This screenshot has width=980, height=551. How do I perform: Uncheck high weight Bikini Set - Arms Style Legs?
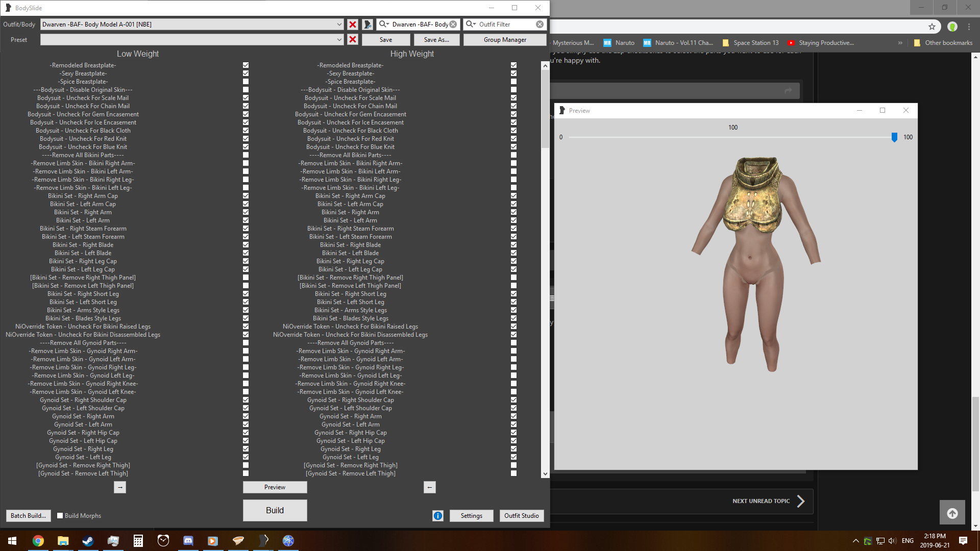(513, 310)
